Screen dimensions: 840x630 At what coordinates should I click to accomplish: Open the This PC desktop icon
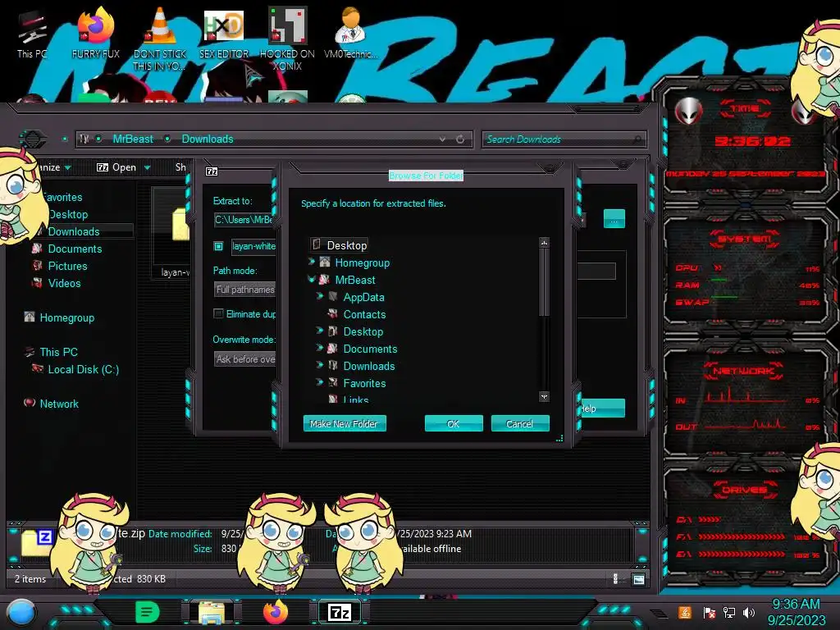pos(32,34)
